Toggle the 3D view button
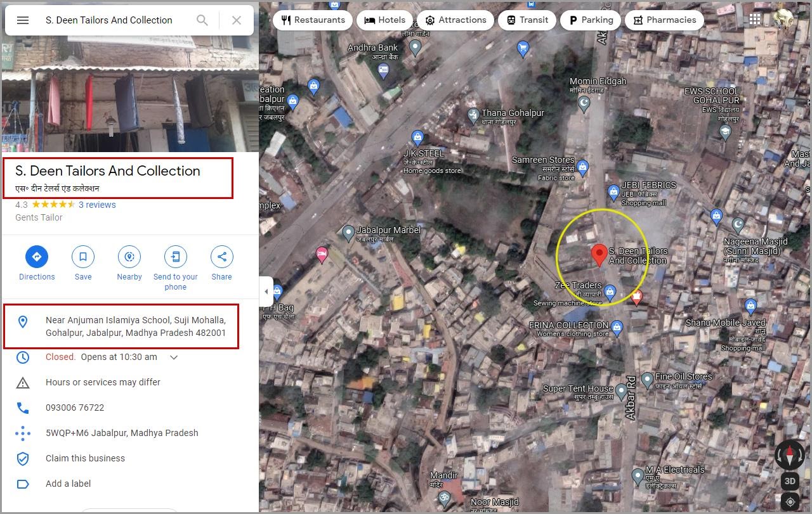Viewport: 812px width, 514px height. (x=790, y=481)
